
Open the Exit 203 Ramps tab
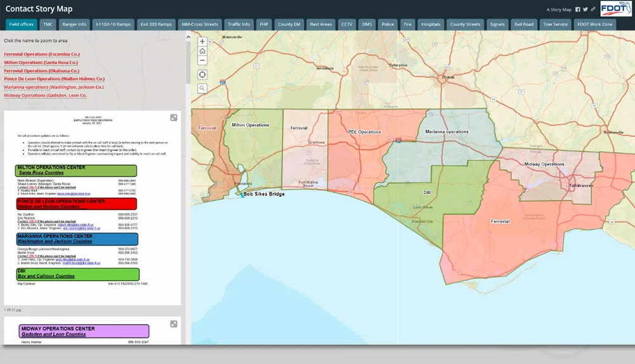point(156,24)
